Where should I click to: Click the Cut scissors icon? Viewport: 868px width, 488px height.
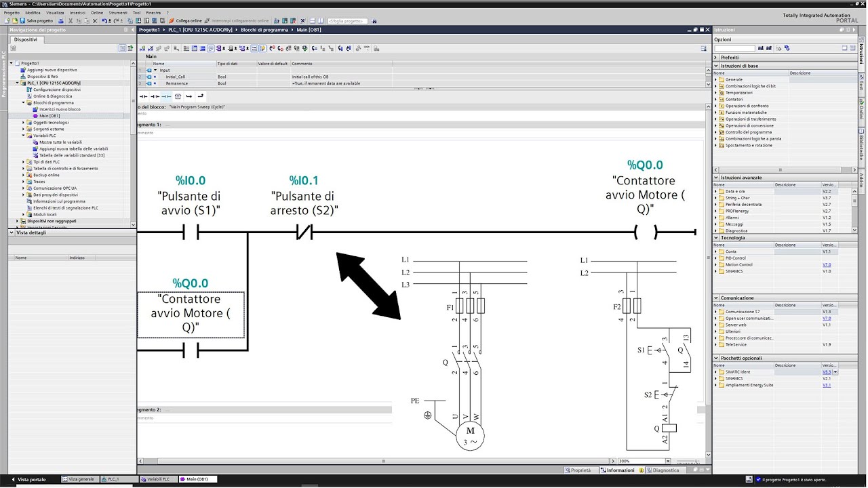point(71,21)
